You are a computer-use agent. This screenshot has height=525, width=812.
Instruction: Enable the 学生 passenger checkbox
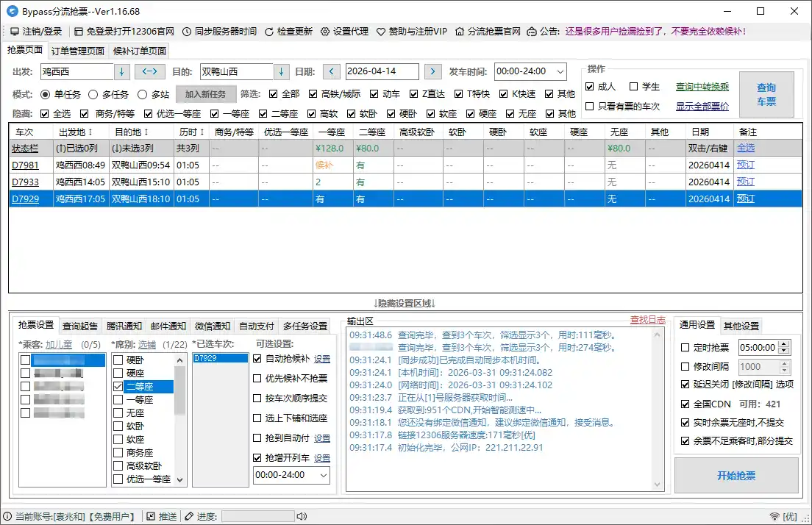(x=633, y=86)
